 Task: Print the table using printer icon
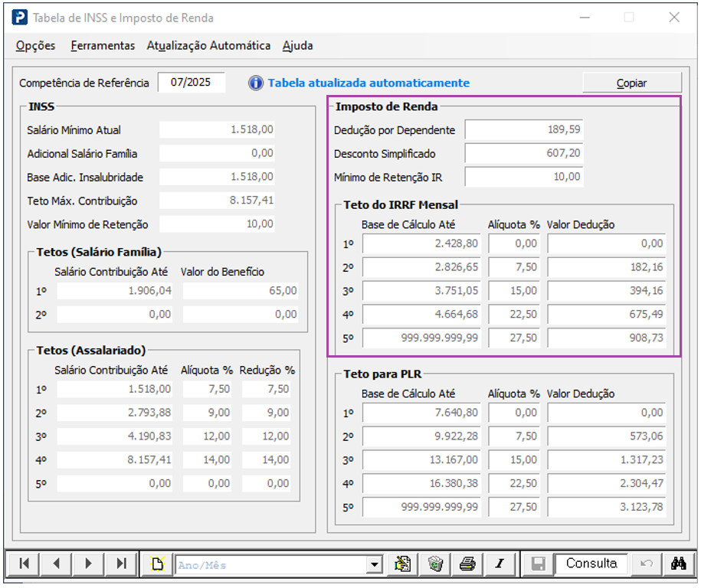coord(467,564)
